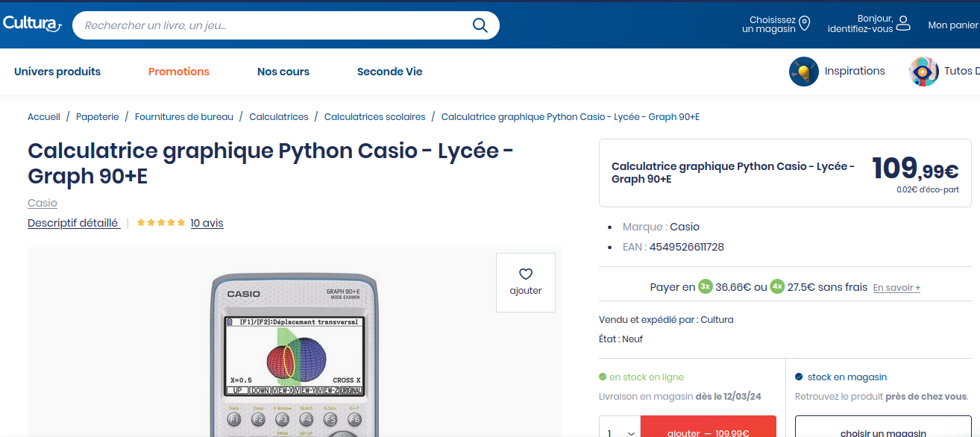Image resolution: width=980 pixels, height=437 pixels.
Task: Click Choisissez un magasin text
Action: coord(769,25)
